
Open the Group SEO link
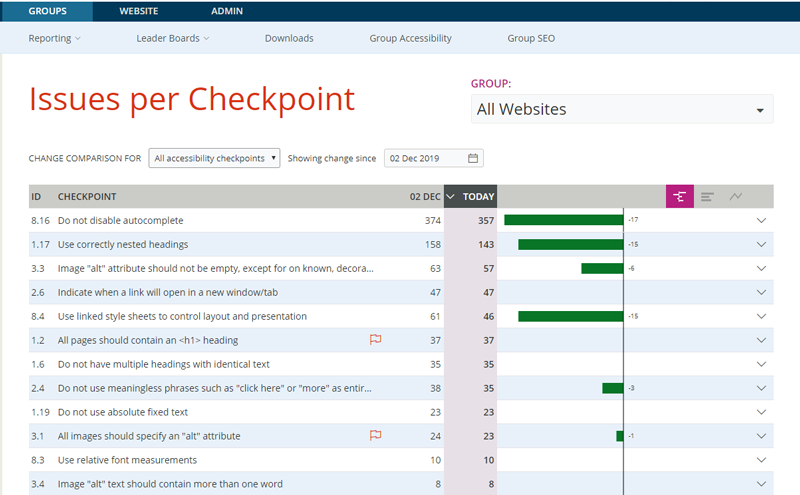pyautogui.click(x=531, y=38)
